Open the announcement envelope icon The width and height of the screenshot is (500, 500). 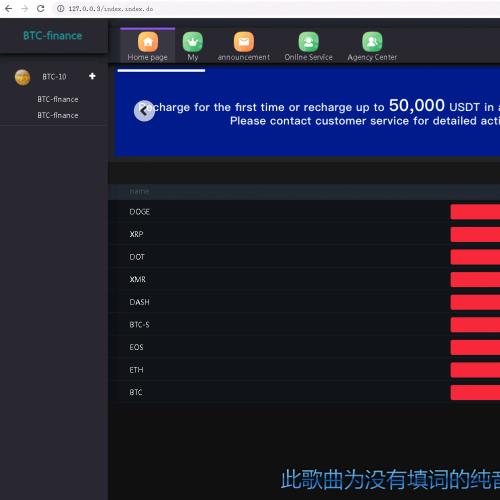pos(244,42)
